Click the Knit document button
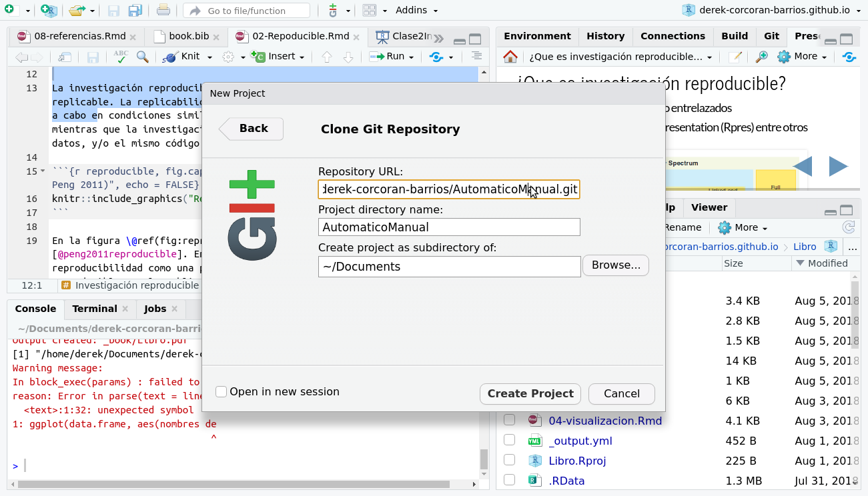Image resolution: width=868 pixels, height=496 pixels. [184, 57]
